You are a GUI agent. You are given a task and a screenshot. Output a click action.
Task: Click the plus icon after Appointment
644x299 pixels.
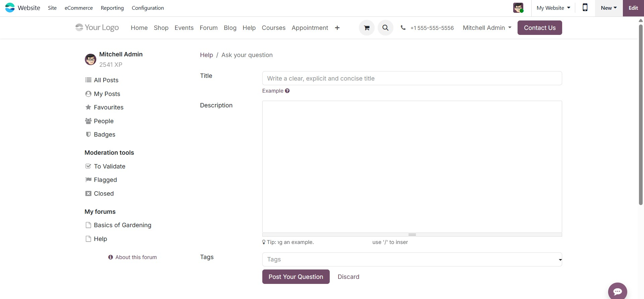337,28
